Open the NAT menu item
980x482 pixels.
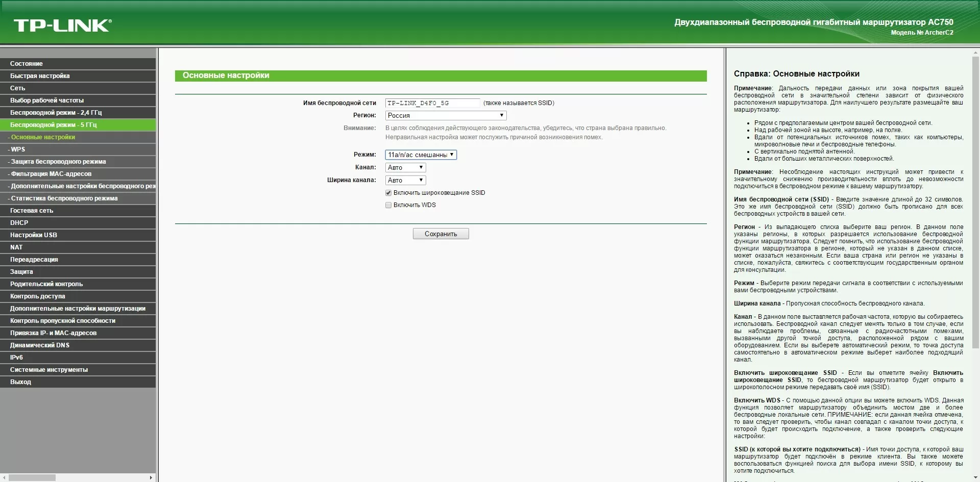[78, 247]
